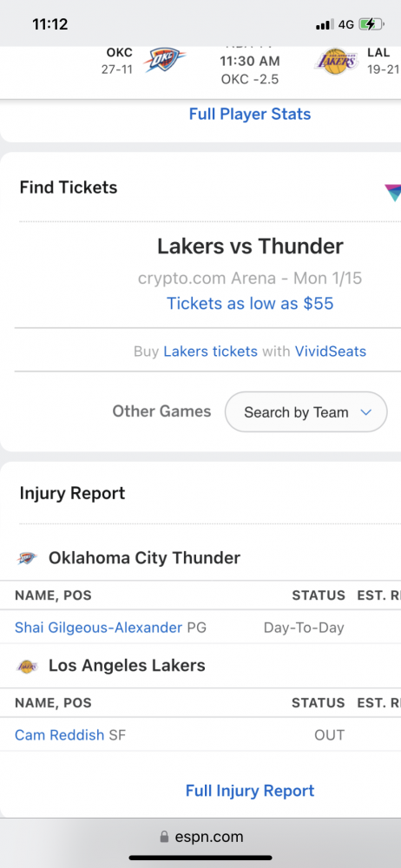Tap the small Thunder logo in Injury Report
Screen dimensions: 401x868
[27, 558]
